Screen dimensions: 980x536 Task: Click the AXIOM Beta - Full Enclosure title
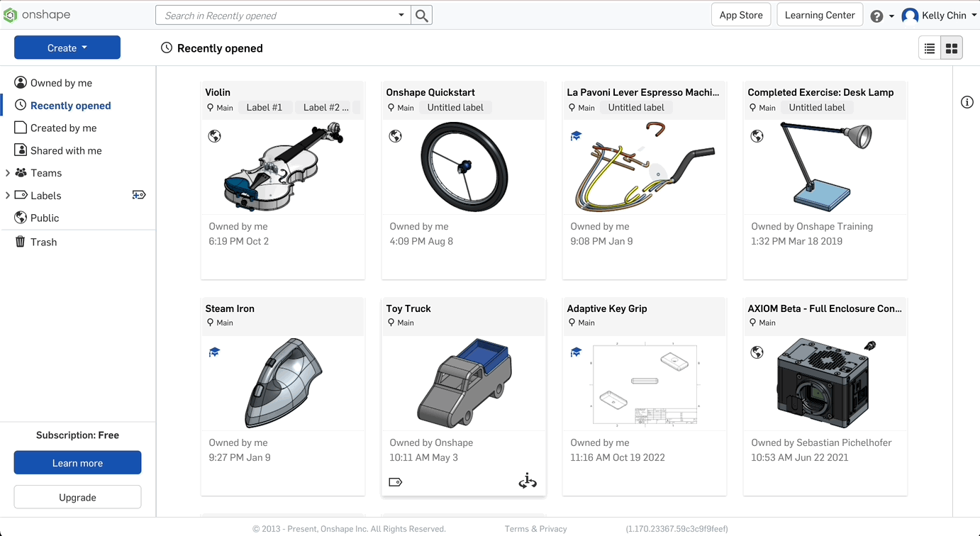point(825,308)
